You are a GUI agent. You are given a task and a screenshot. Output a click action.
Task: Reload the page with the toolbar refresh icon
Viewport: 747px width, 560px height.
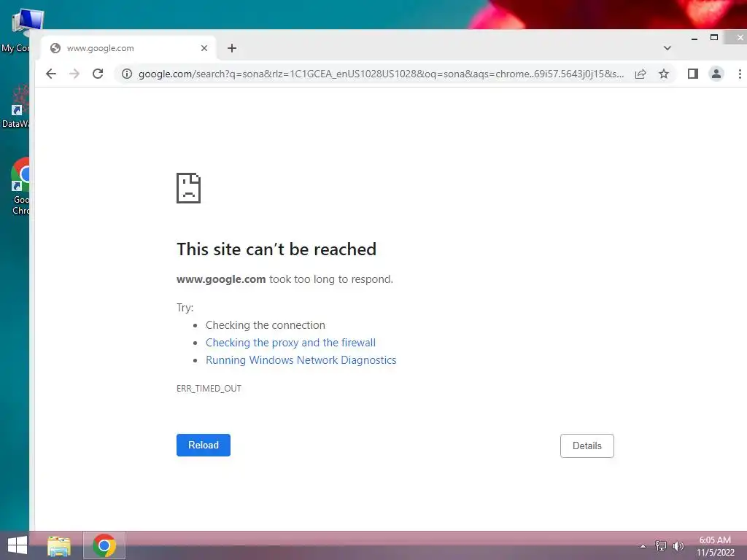coord(98,74)
